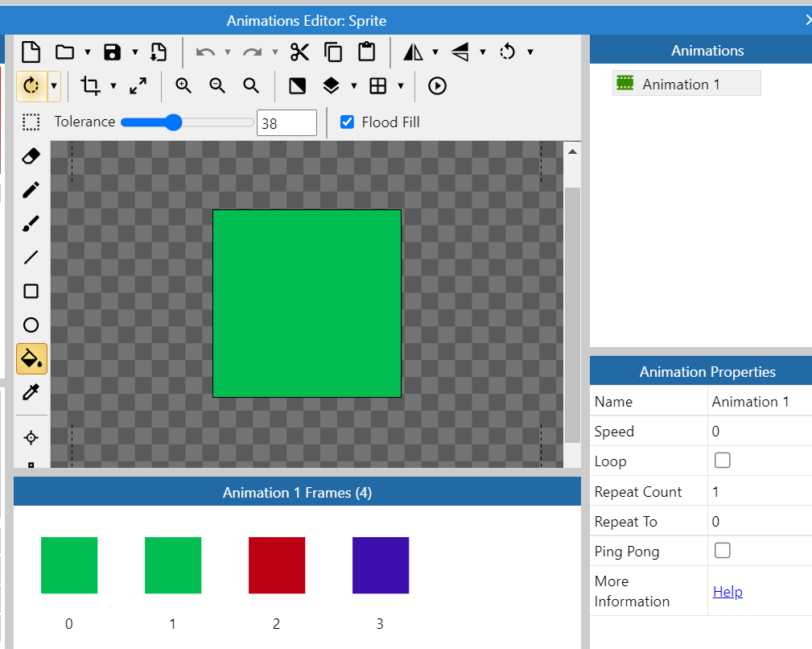Select the Pencil tool
Screen dimensions: 812x649
[31, 189]
